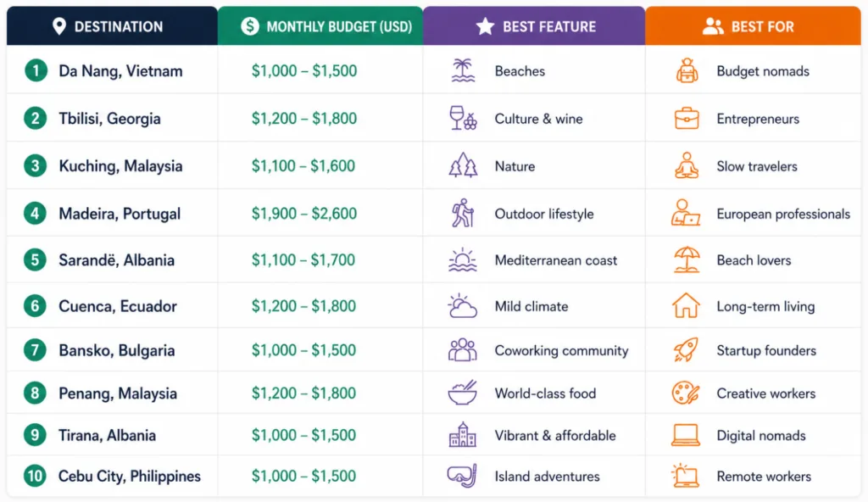868x502 pixels.
Task: Click the star icon in Best Feature header
Action: [486, 26]
